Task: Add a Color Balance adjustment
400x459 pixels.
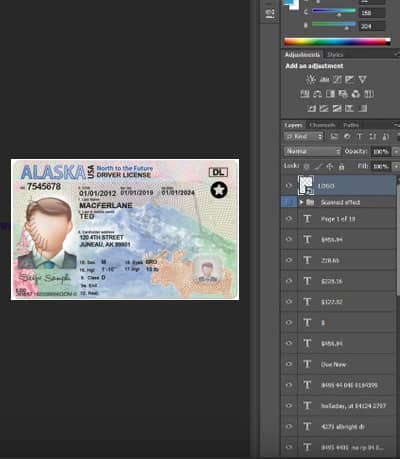Action: coord(317,94)
